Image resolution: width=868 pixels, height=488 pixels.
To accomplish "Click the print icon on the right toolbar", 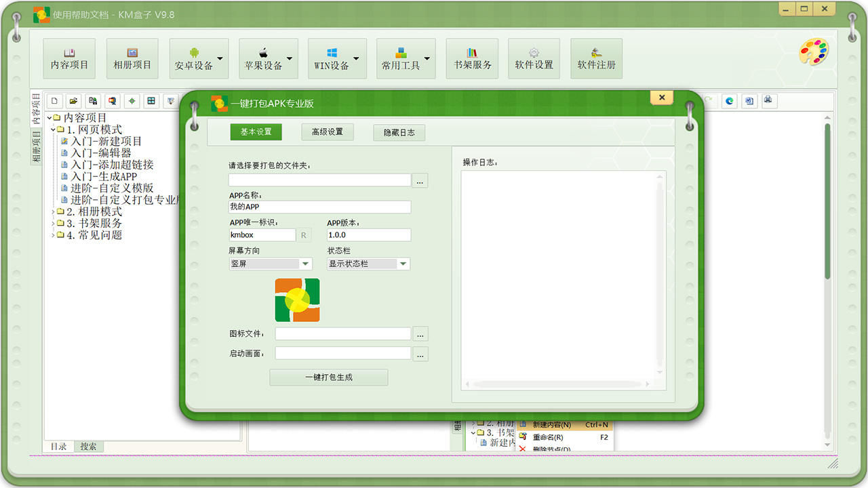I will click(x=768, y=100).
